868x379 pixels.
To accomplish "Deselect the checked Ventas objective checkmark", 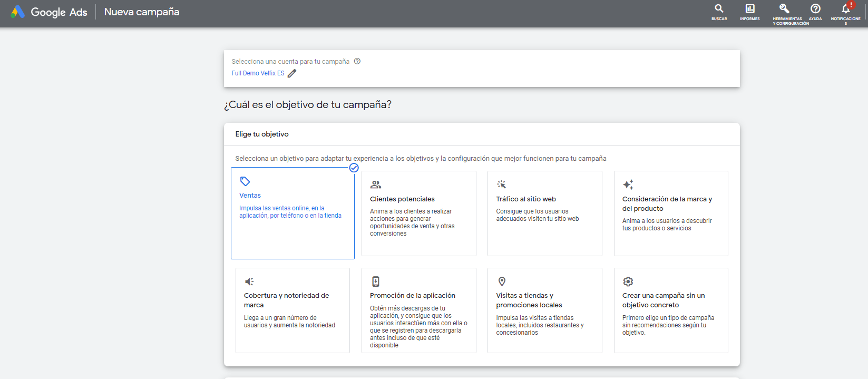I will pyautogui.click(x=354, y=168).
